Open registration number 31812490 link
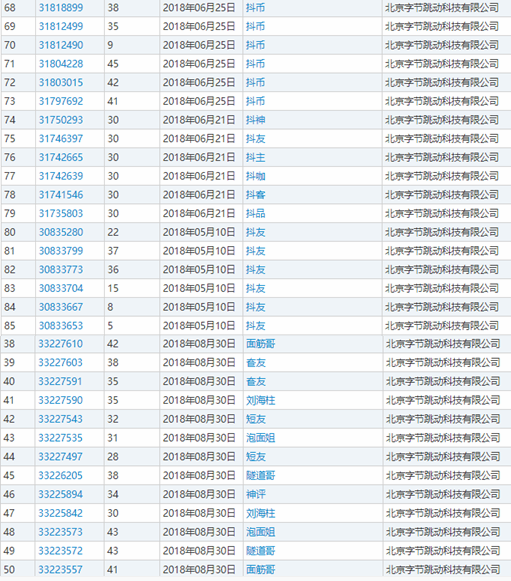 point(61,45)
